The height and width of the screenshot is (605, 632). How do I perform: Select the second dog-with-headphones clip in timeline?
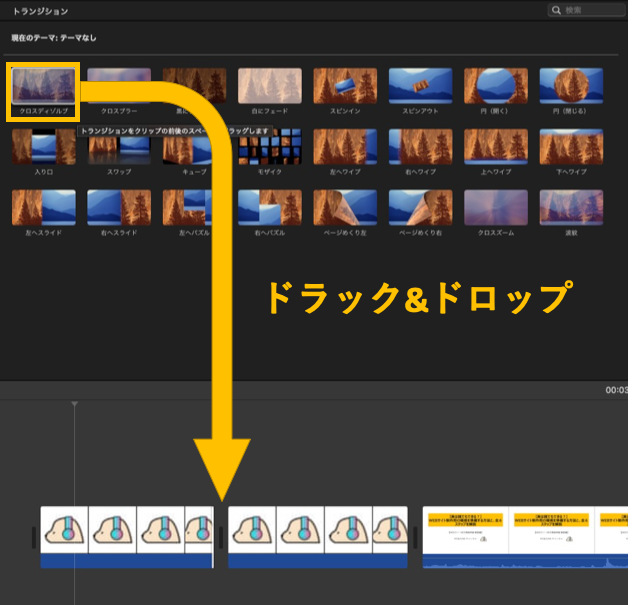coord(318,537)
